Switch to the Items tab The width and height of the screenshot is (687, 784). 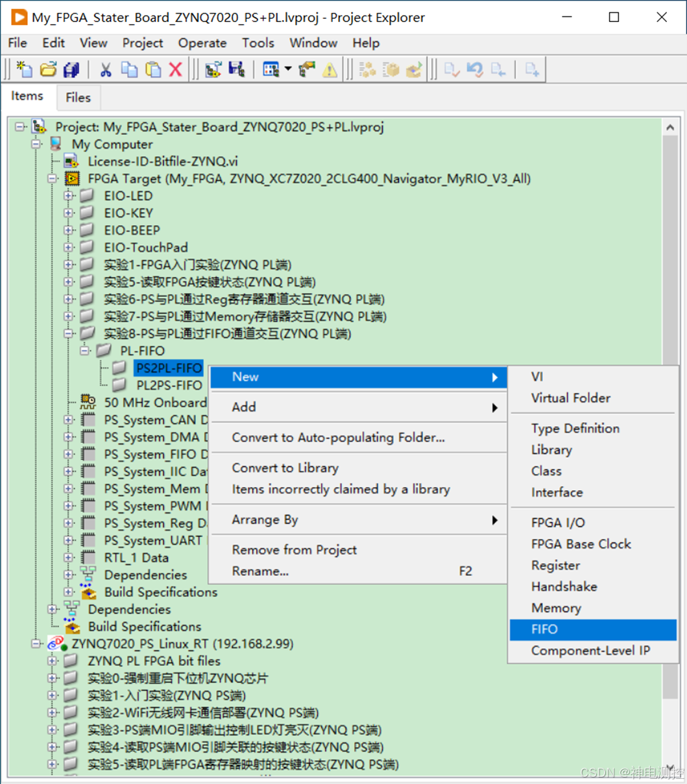[x=27, y=96]
